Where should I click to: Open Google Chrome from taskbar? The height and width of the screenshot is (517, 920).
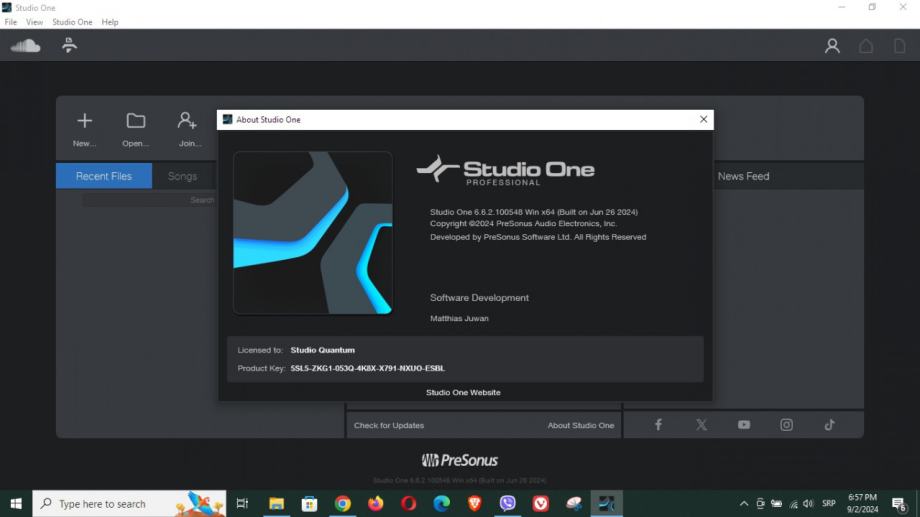click(343, 504)
